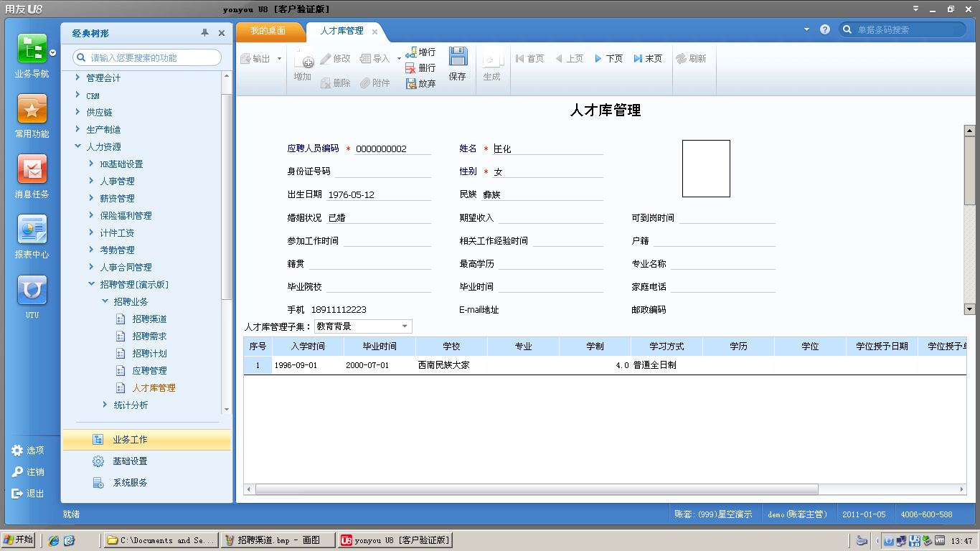980x551 pixels.
Task: Open 人才库管理 tree item
Action: 154,387
